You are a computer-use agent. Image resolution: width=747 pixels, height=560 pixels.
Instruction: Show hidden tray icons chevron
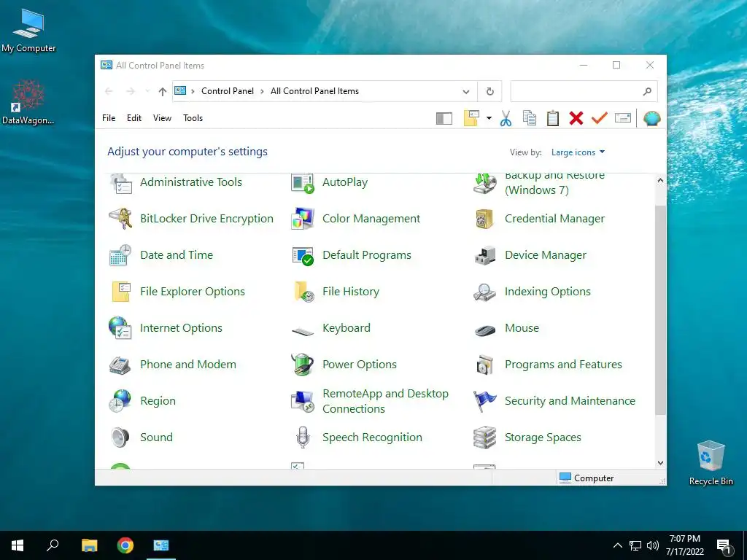(x=617, y=545)
